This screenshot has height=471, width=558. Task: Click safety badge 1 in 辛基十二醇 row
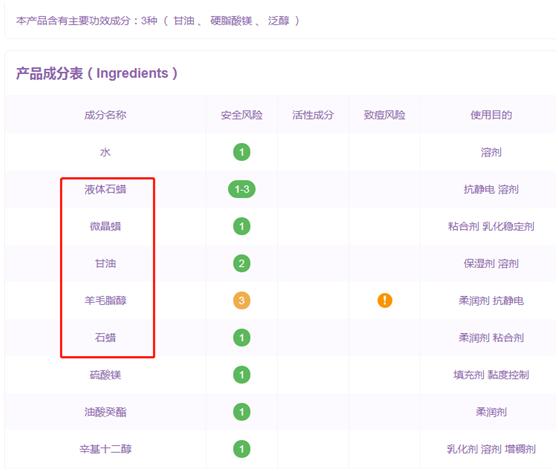[242, 449]
